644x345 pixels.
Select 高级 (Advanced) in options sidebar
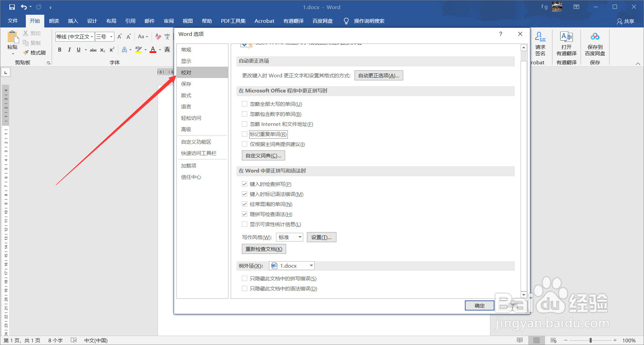click(202, 129)
